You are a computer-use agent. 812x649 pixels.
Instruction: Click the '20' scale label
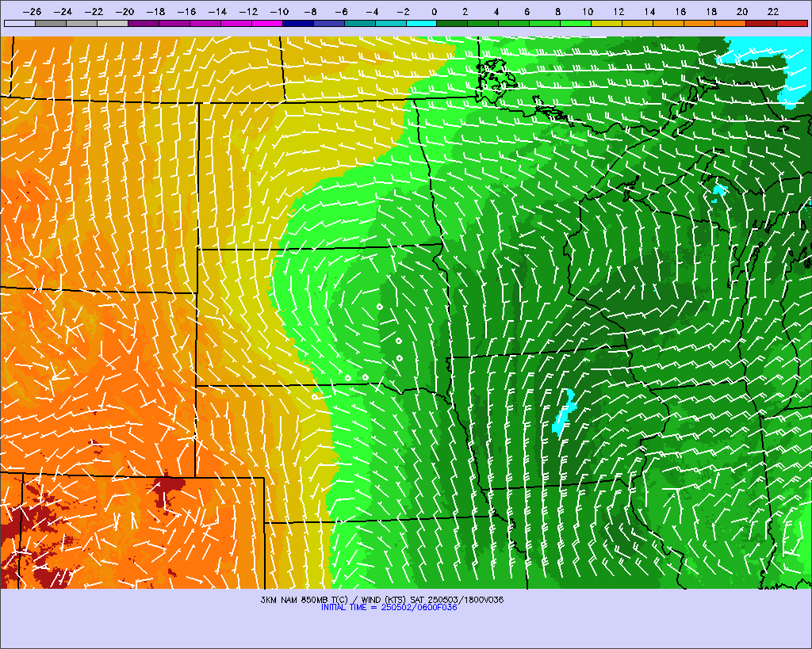[x=742, y=11]
